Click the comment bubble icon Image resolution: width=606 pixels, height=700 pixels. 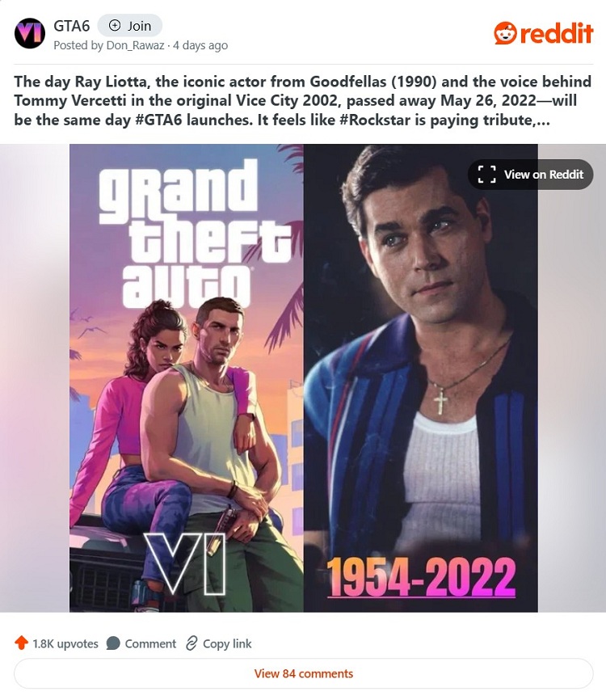(113, 643)
